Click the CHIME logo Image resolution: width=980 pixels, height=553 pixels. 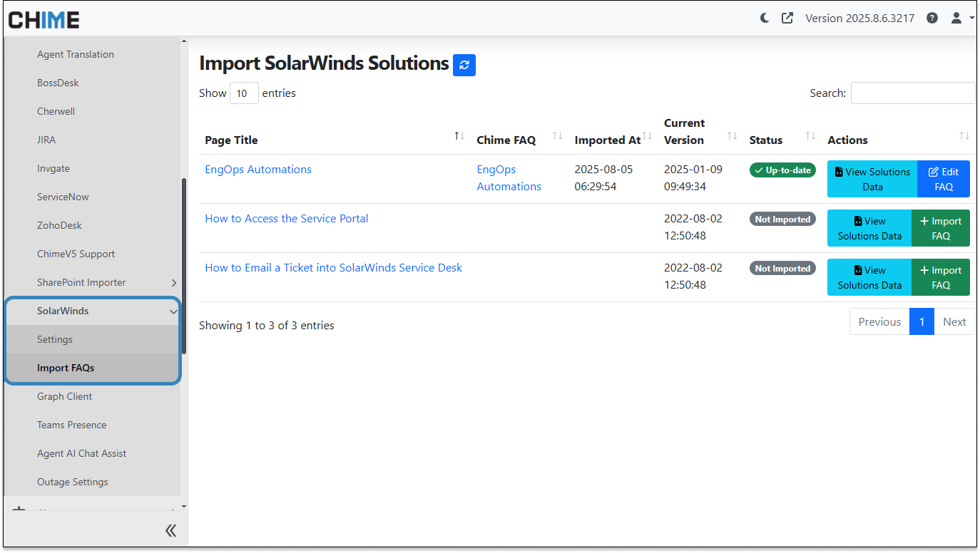(x=44, y=19)
